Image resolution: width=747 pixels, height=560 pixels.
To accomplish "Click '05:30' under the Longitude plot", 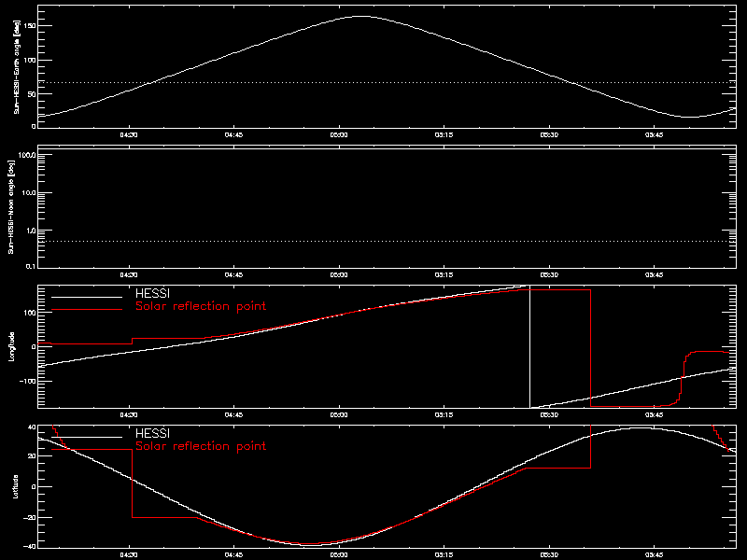I will [x=549, y=415].
